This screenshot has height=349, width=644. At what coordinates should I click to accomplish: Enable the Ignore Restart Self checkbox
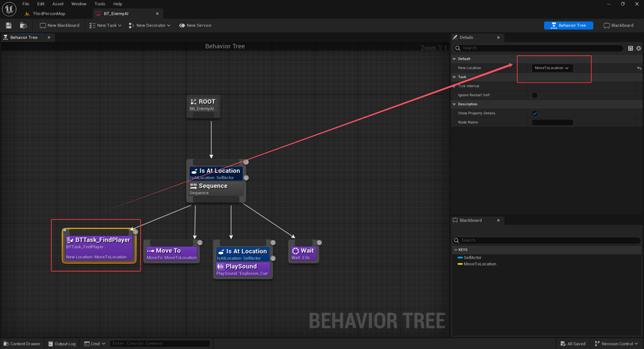click(535, 95)
